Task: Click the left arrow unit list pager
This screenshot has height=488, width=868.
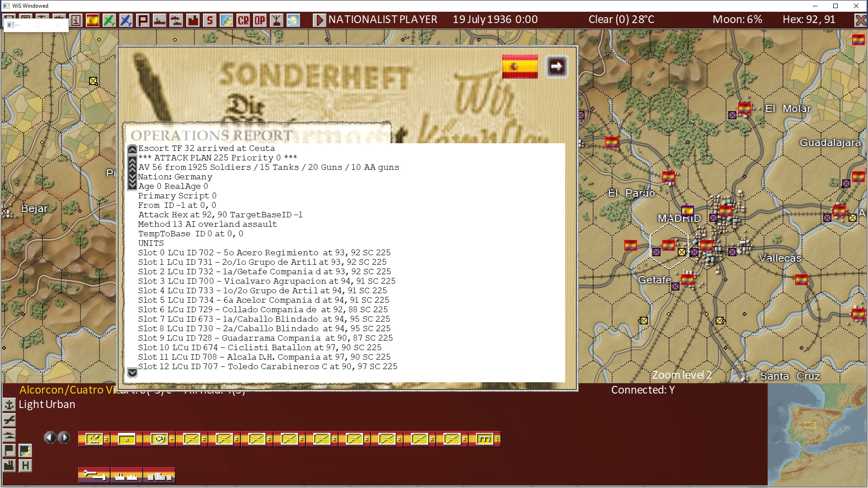Action: (x=50, y=437)
